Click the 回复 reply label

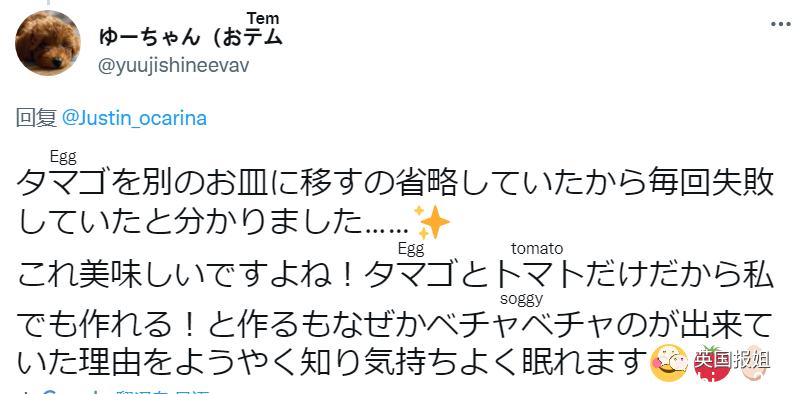(x=37, y=118)
